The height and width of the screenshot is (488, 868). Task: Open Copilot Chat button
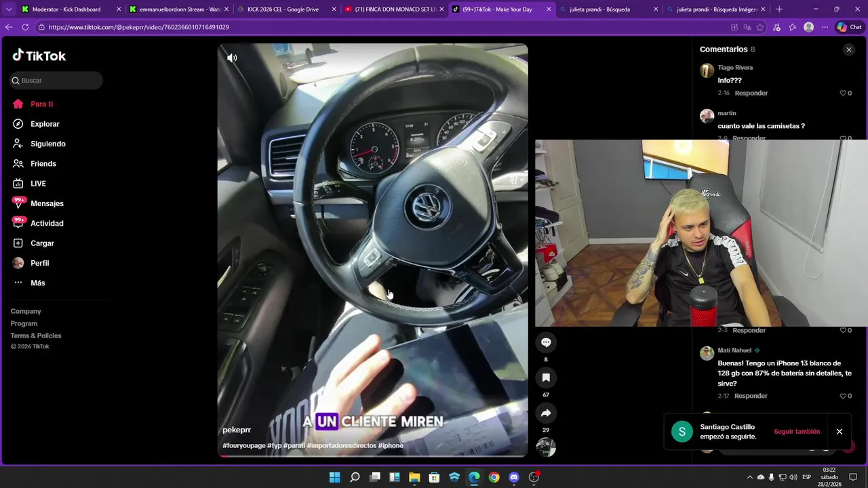pyautogui.click(x=849, y=27)
